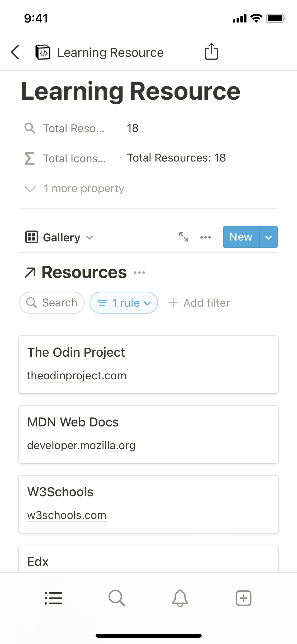Tap Add filter
This screenshot has width=297, height=644.
pos(199,303)
